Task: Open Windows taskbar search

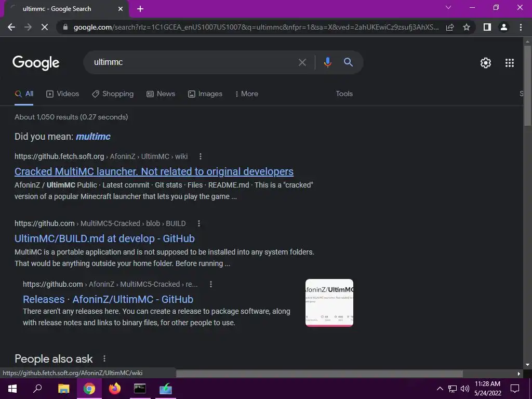Action: [37, 389]
